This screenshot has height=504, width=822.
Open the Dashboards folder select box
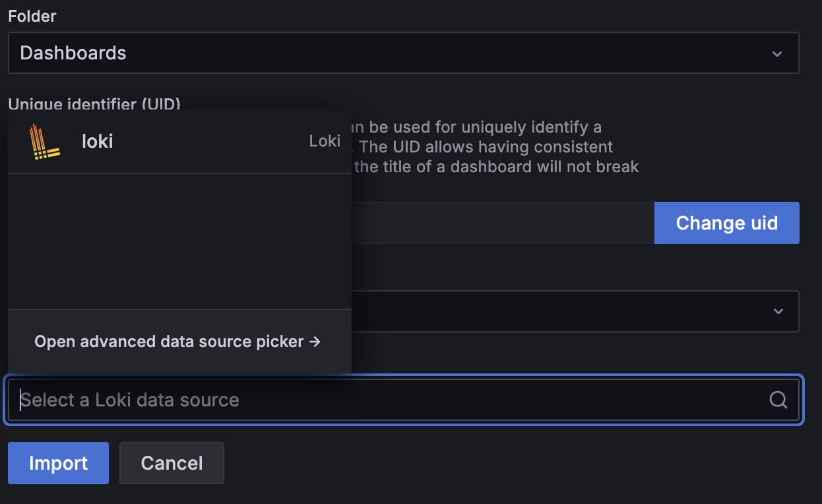(x=403, y=53)
